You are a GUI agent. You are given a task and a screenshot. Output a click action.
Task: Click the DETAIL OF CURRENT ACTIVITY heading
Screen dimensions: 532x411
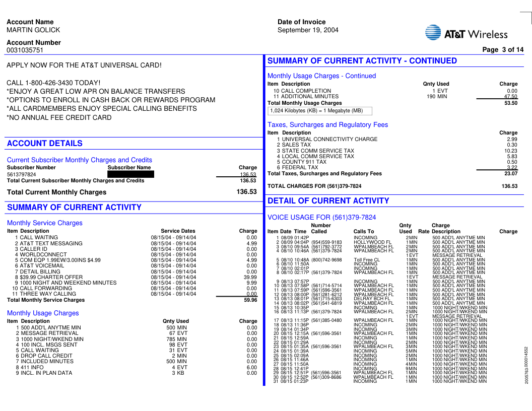328,201
